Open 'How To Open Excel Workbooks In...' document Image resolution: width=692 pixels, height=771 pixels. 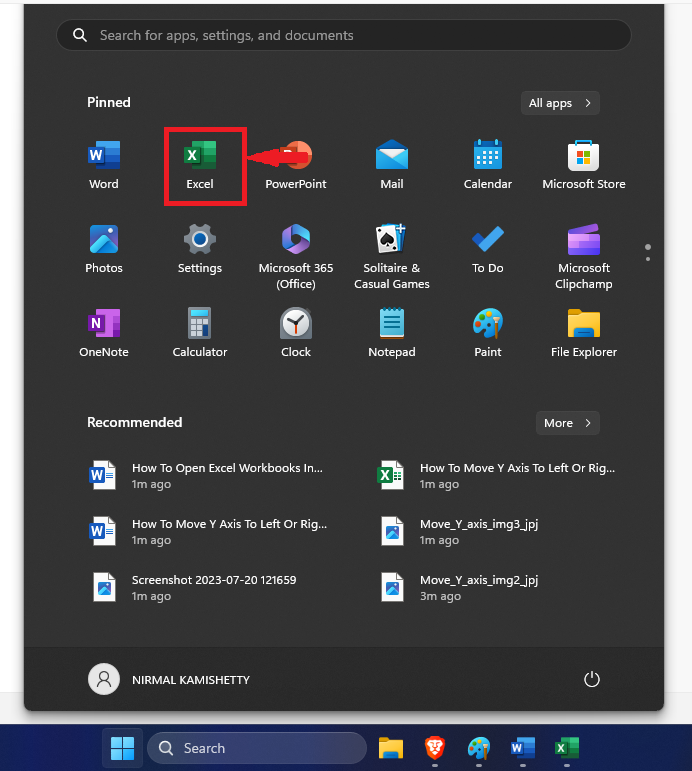point(207,475)
